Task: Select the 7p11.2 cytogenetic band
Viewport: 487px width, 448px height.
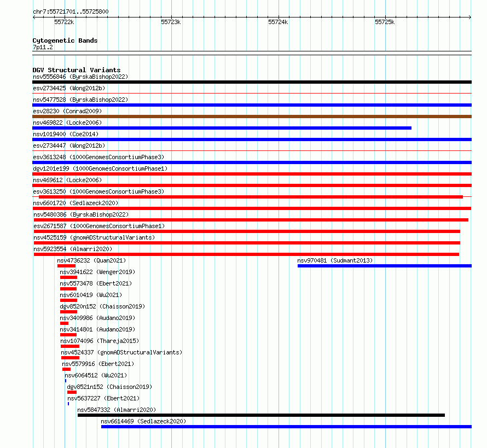Action: (x=252, y=53)
